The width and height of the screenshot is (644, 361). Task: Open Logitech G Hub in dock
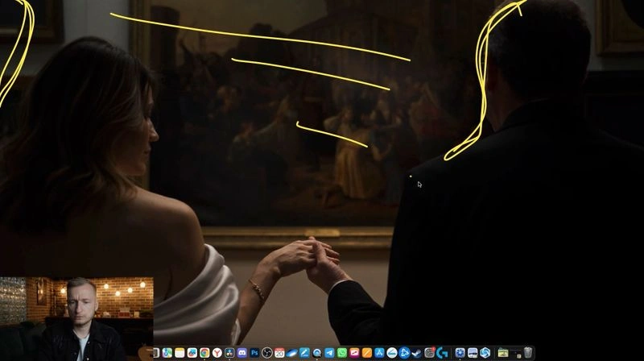point(442,353)
